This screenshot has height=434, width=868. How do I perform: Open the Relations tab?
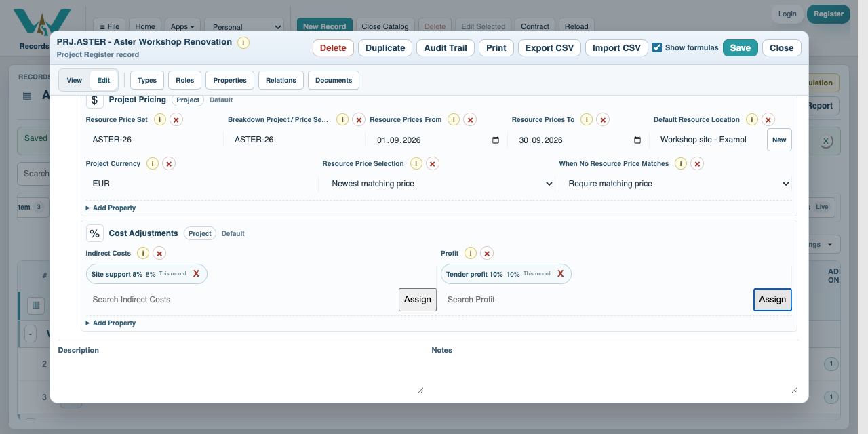281,80
